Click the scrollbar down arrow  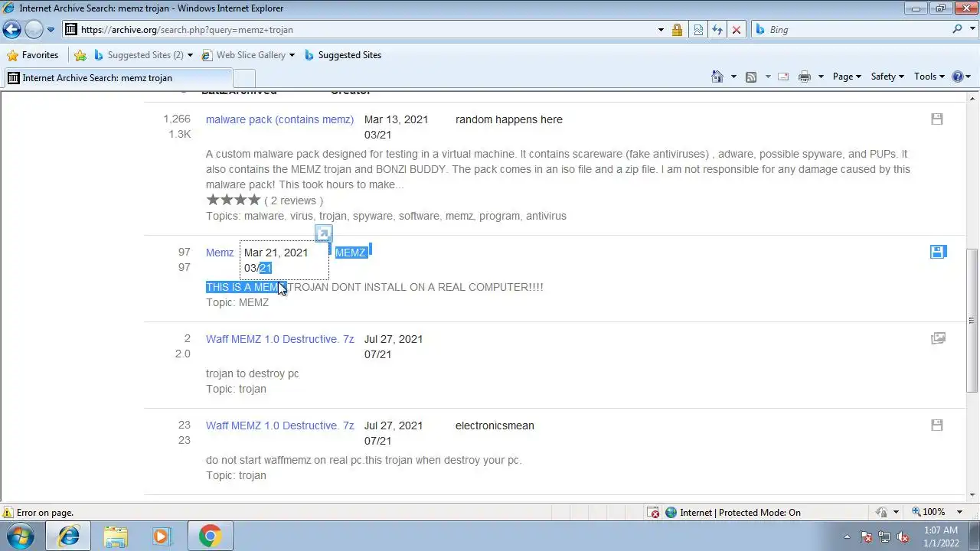[x=972, y=495]
